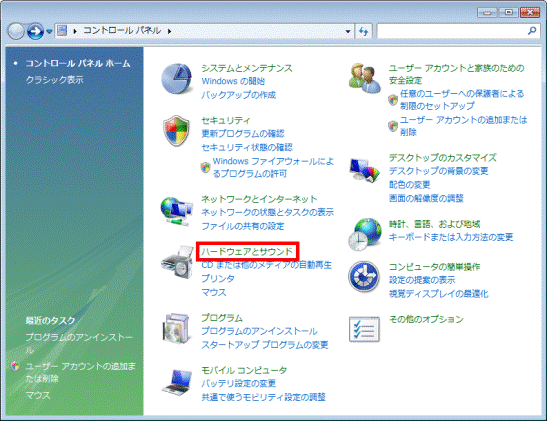This screenshot has width=547, height=421.
Task: Switch to クラシック表示 in the sidebar
Action: coord(54,80)
